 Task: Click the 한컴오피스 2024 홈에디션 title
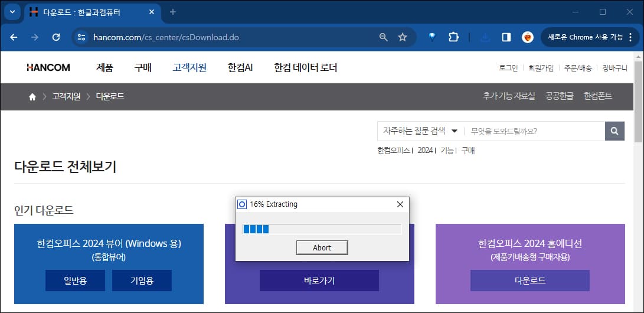coord(530,243)
